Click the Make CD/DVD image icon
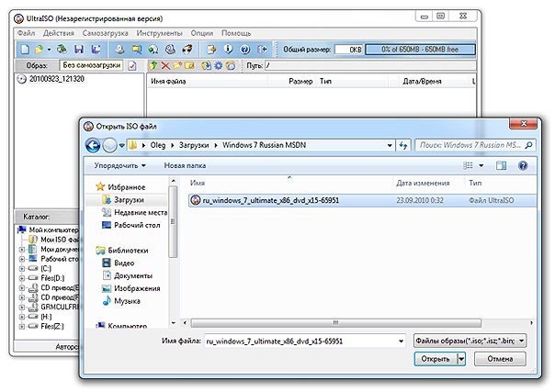This screenshot has height=392, width=555. (x=119, y=50)
